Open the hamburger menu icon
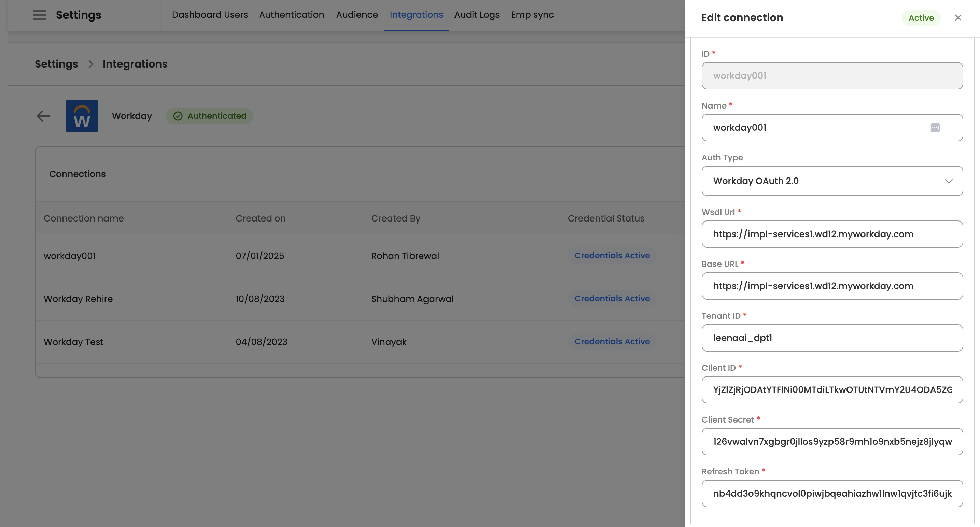The image size is (980, 527). coord(39,15)
